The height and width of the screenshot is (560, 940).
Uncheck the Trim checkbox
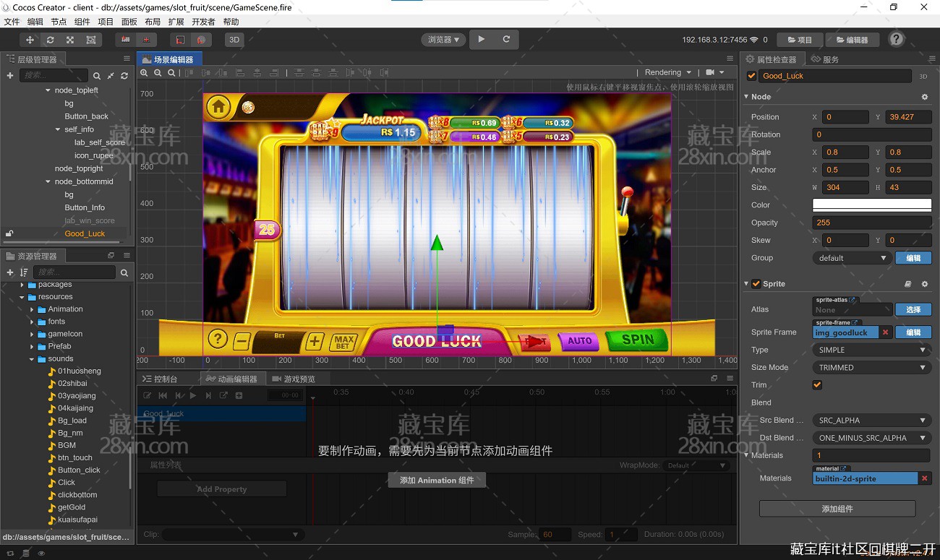[817, 385]
